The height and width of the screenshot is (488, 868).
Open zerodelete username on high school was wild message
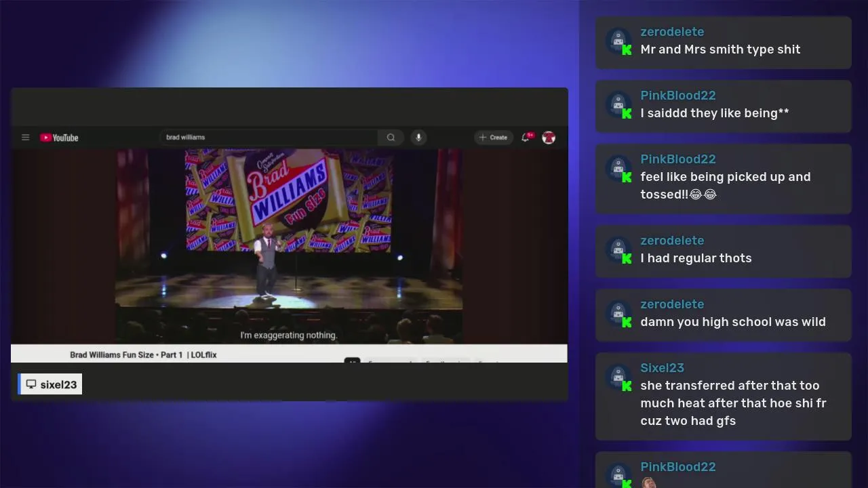[672, 304]
